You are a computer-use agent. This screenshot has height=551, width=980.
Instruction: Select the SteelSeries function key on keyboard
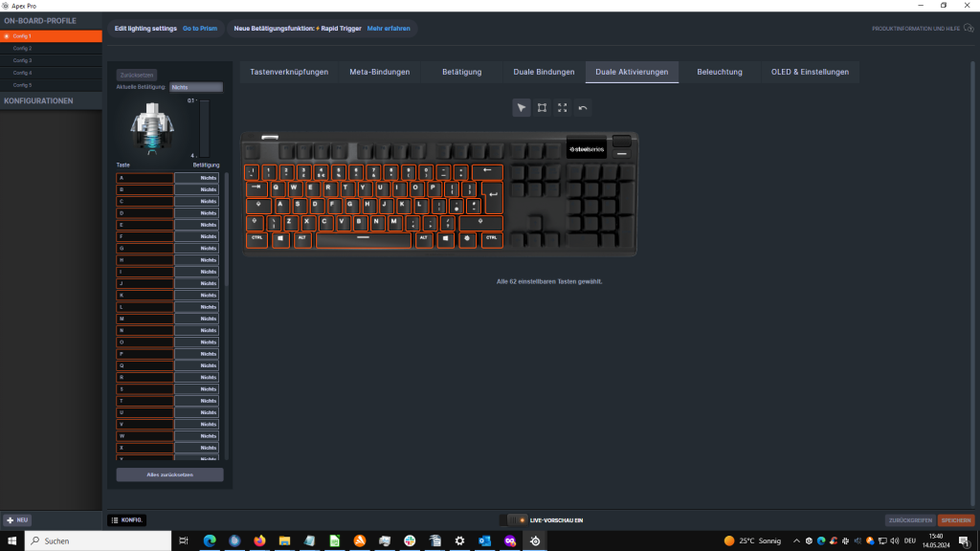pyautogui.click(x=467, y=240)
